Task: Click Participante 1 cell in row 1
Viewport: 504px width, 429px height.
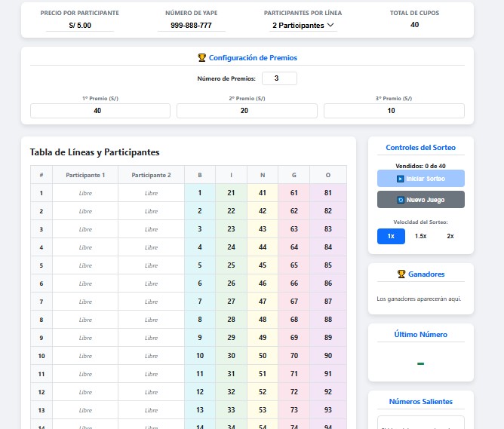Action: point(85,193)
